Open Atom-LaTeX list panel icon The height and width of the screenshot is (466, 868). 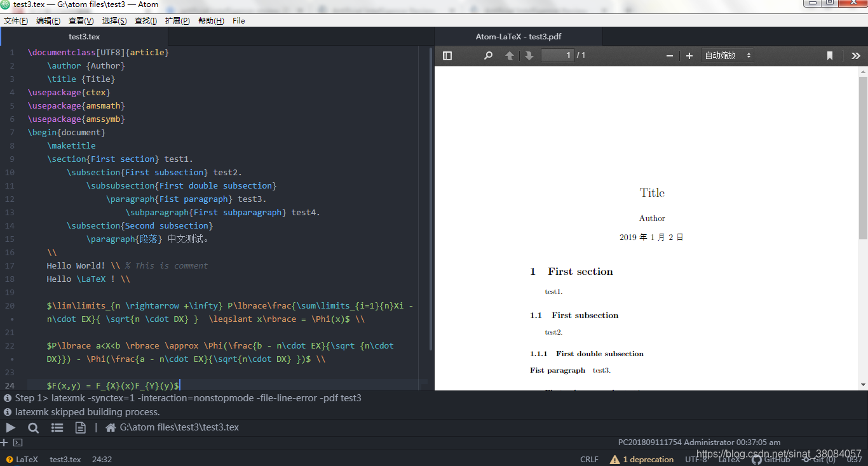coord(57,428)
